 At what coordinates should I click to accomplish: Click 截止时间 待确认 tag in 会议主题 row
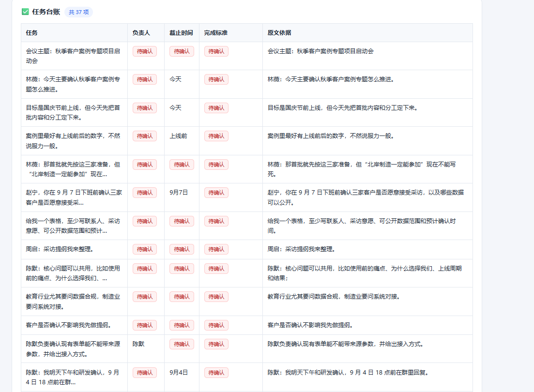[x=182, y=51]
